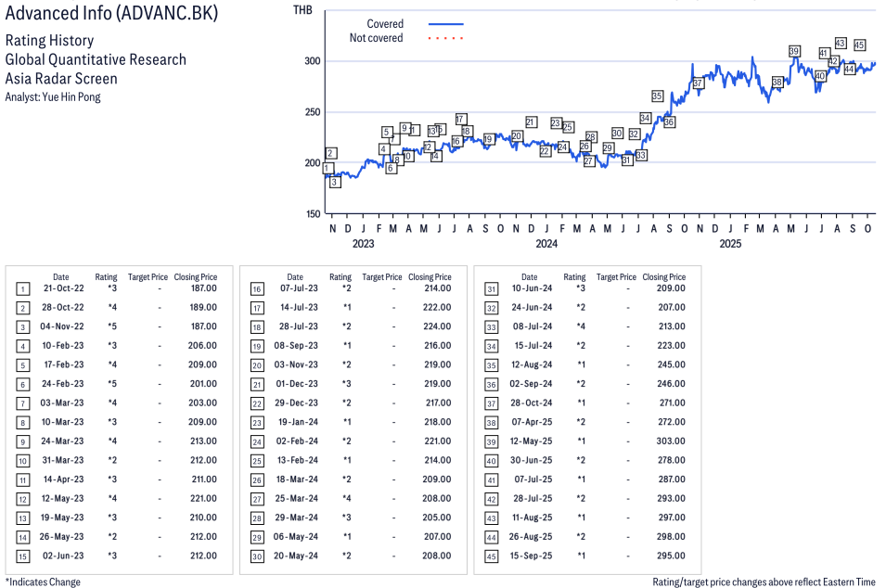Screen dimensions: 886x588
Task: Select chart marker 37 near 2025 start
Action: (698, 83)
